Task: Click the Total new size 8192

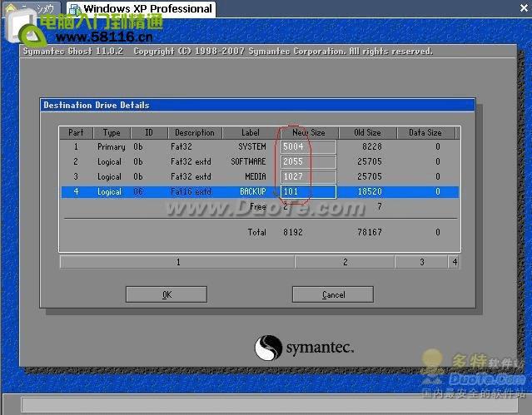Action: 293,232
